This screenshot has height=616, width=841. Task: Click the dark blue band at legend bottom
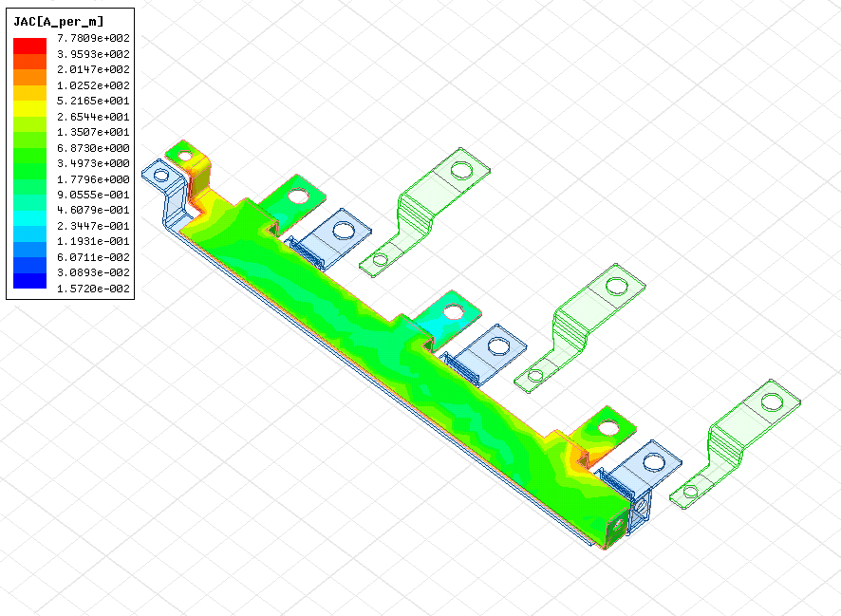pos(30,281)
